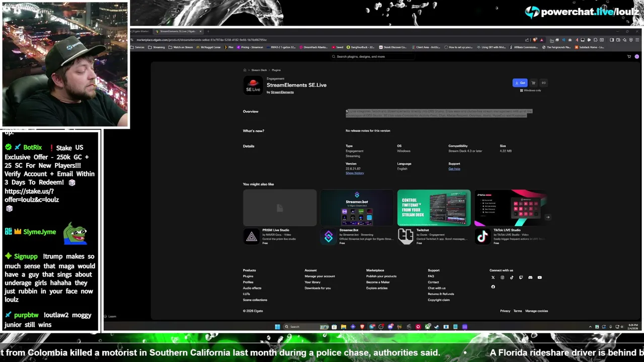644x362 pixels.
Task: Open the Twitch social icon
Action: (521, 278)
